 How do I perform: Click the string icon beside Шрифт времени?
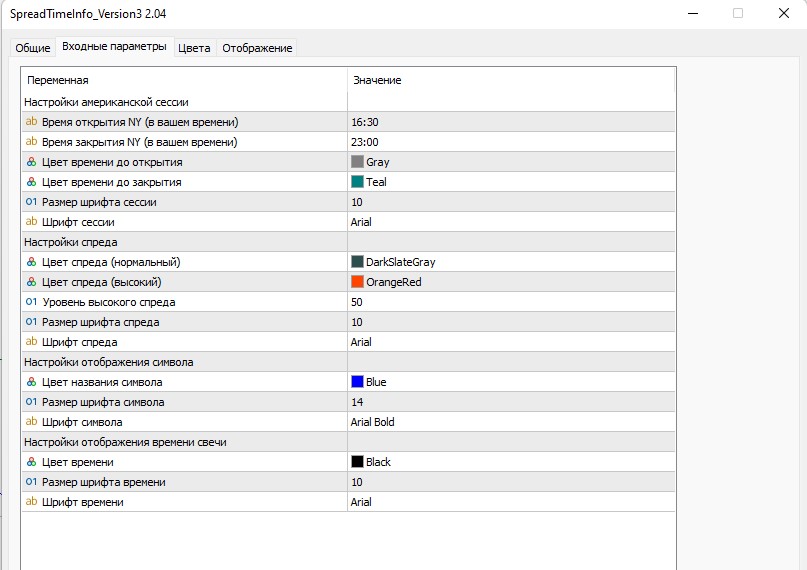(31, 502)
